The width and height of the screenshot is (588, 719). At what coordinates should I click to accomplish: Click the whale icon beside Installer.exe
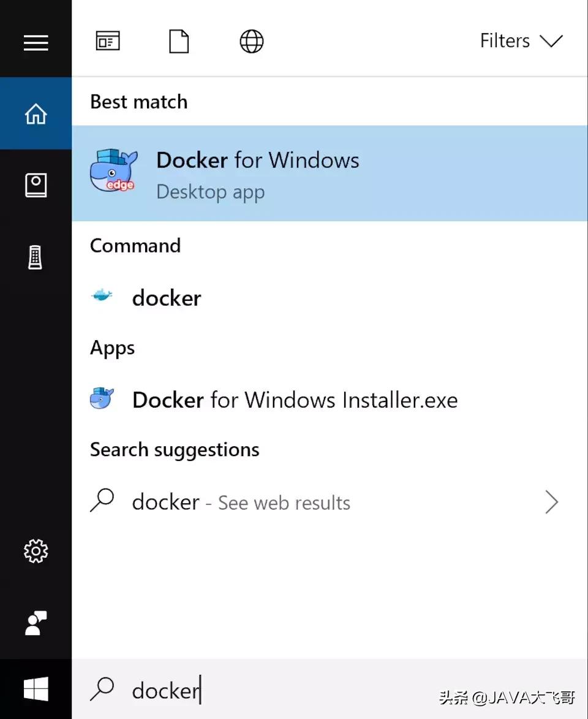[x=102, y=398]
